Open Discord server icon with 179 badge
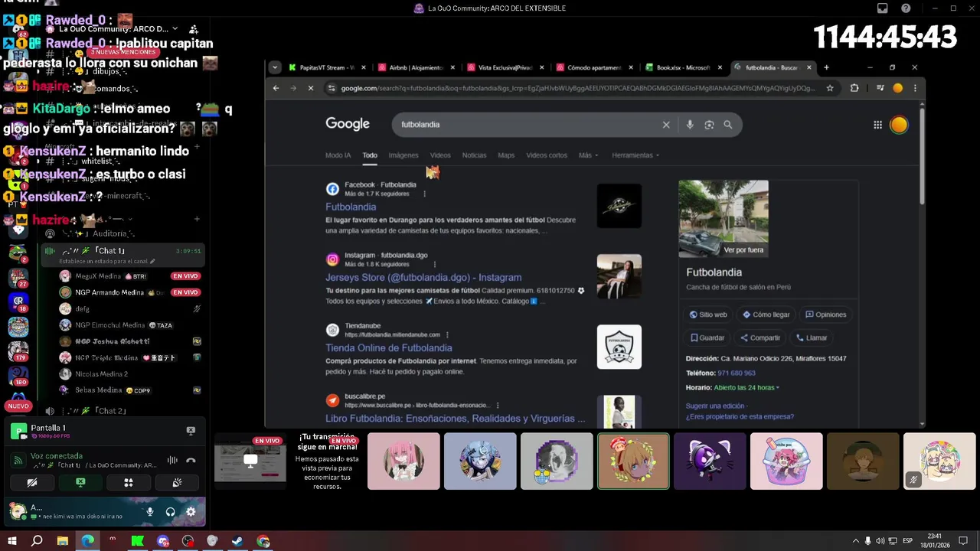The width and height of the screenshot is (980, 551). (x=18, y=351)
